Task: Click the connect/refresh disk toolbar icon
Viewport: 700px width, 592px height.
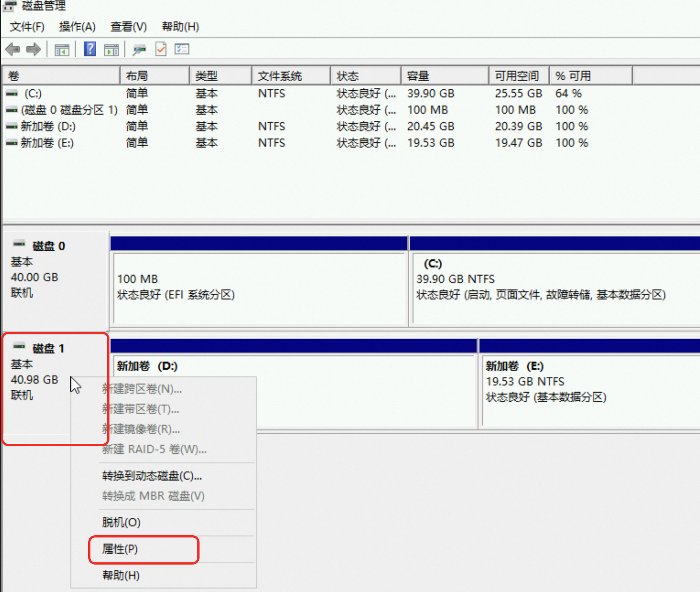Action: click(139, 49)
